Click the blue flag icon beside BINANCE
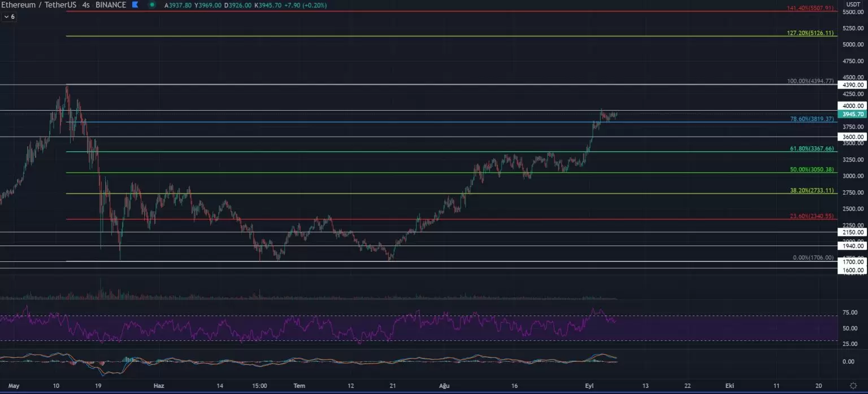 (x=134, y=5)
